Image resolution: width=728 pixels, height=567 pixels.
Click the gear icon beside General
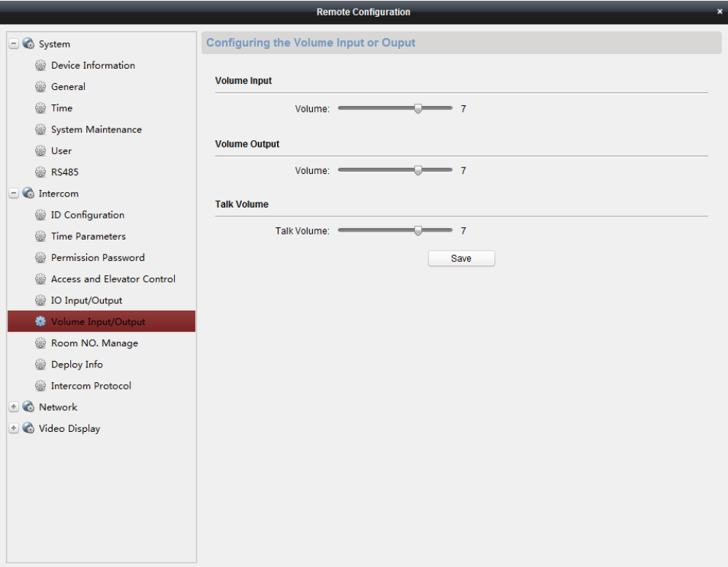(x=40, y=87)
